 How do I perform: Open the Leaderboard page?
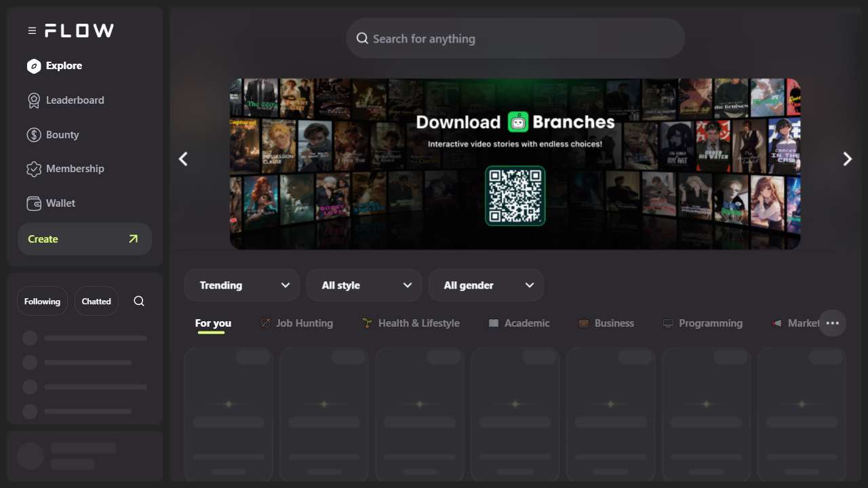point(75,100)
